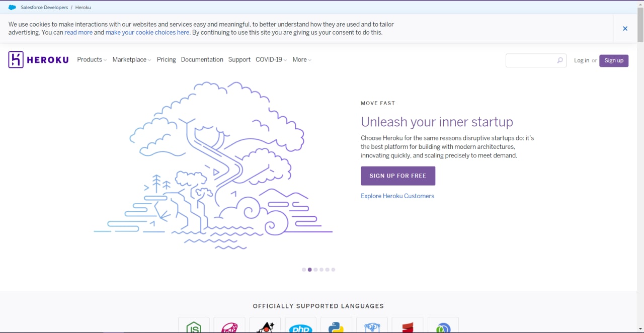644x333 pixels.
Task: Expand the Products dropdown menu
Action: click(x=92, y=59)
